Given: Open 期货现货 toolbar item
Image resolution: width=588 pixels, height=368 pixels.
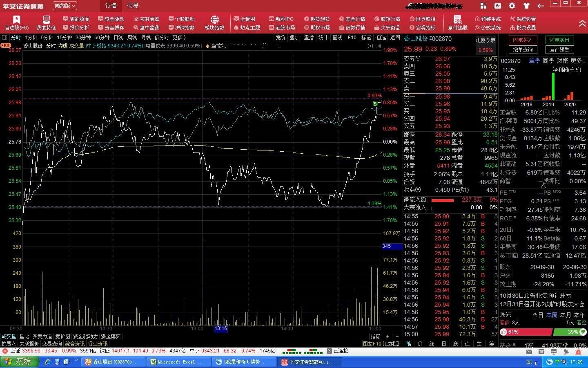Looking at the screenshot, I should [317, 19].
